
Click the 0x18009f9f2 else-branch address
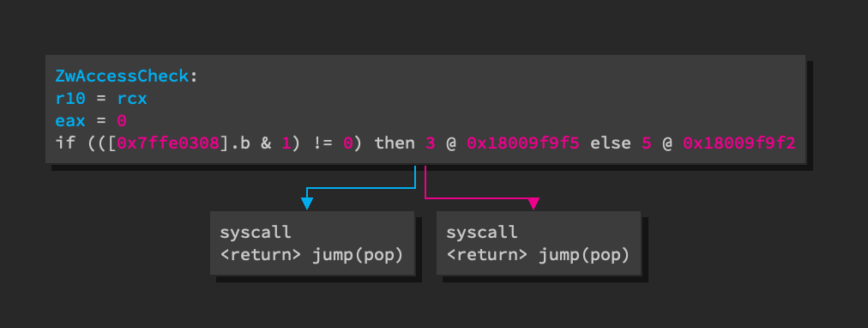tap(739, 143)
